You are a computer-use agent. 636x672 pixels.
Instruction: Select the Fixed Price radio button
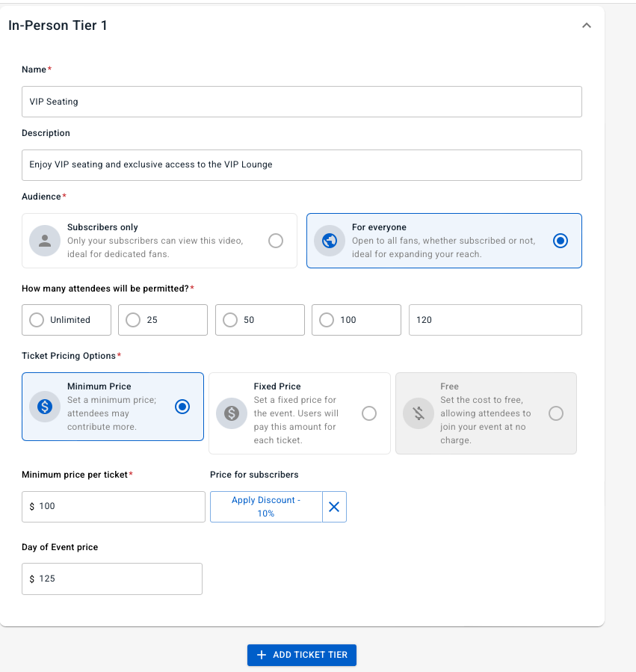pyautogui.click(x=369, y=413)
